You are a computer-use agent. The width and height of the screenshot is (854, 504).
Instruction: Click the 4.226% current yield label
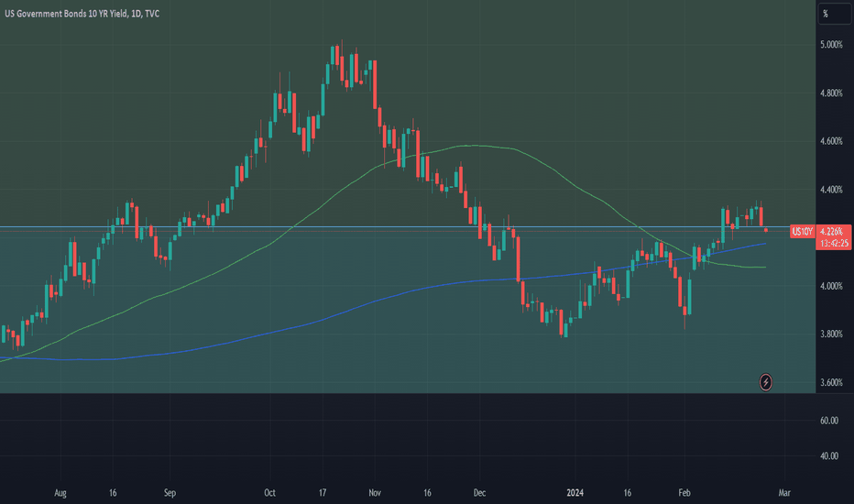(x=832, y=232)
